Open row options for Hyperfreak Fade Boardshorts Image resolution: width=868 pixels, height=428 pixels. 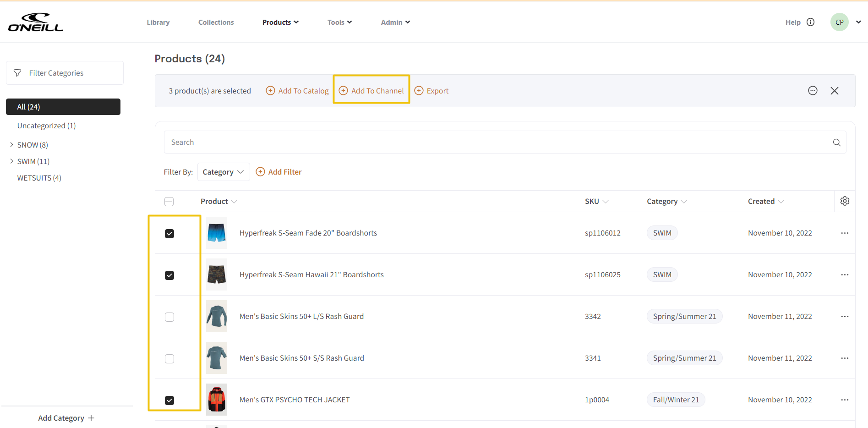click(x=845, y=233)
